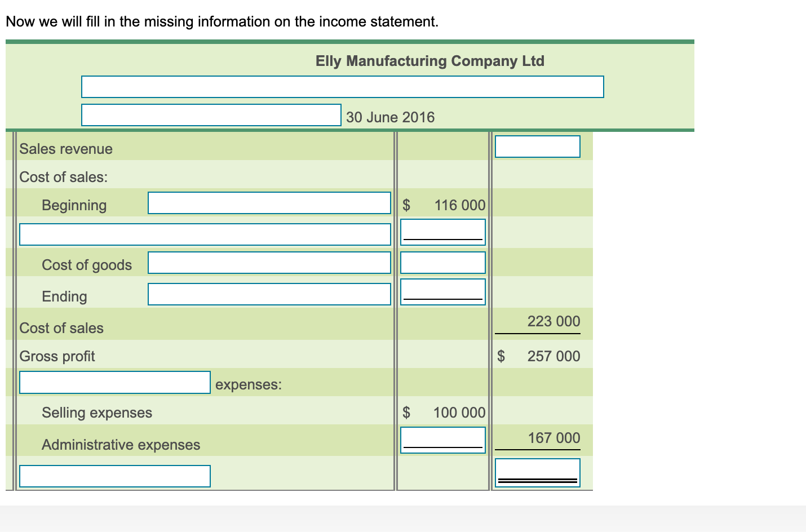Image resolution: width=806 pixels, height=532 pixels.
Task: Click the bottom-left label input box
Action: [114, 476]
